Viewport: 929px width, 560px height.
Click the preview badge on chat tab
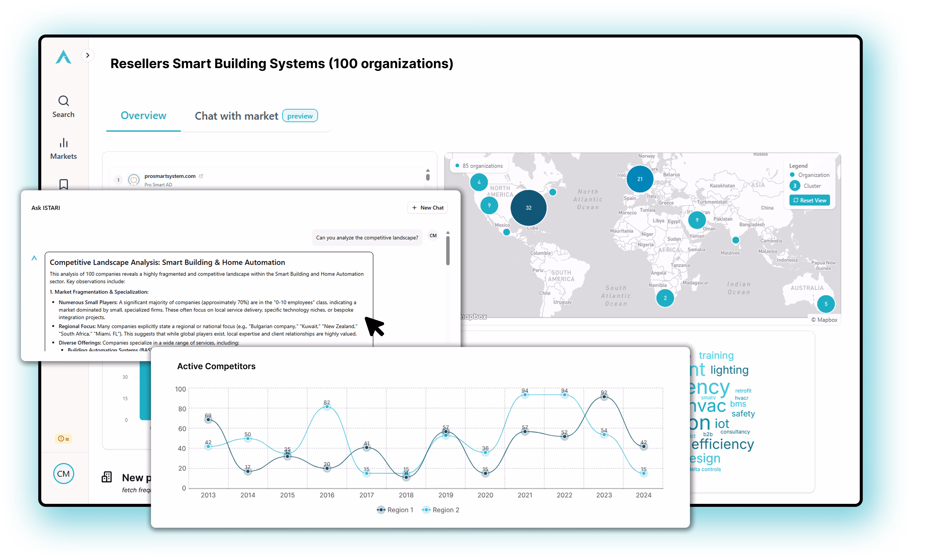(x=300, y=116)
